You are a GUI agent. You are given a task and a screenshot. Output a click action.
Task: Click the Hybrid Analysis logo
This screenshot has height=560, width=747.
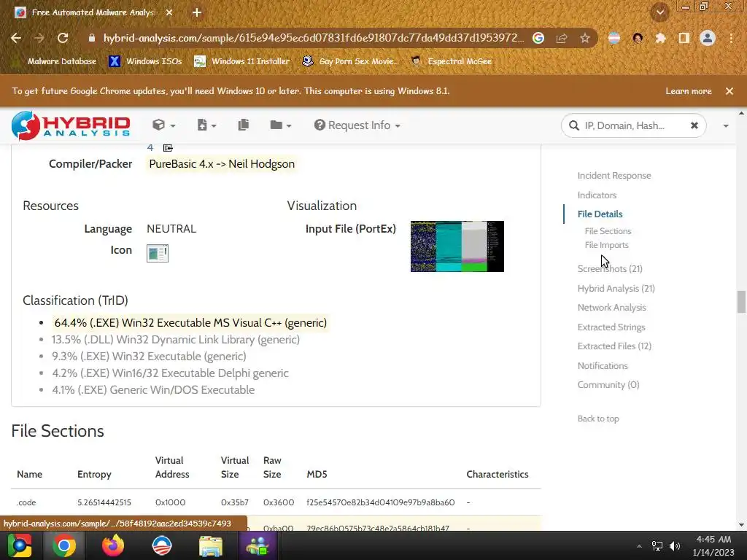pos(71,125)
